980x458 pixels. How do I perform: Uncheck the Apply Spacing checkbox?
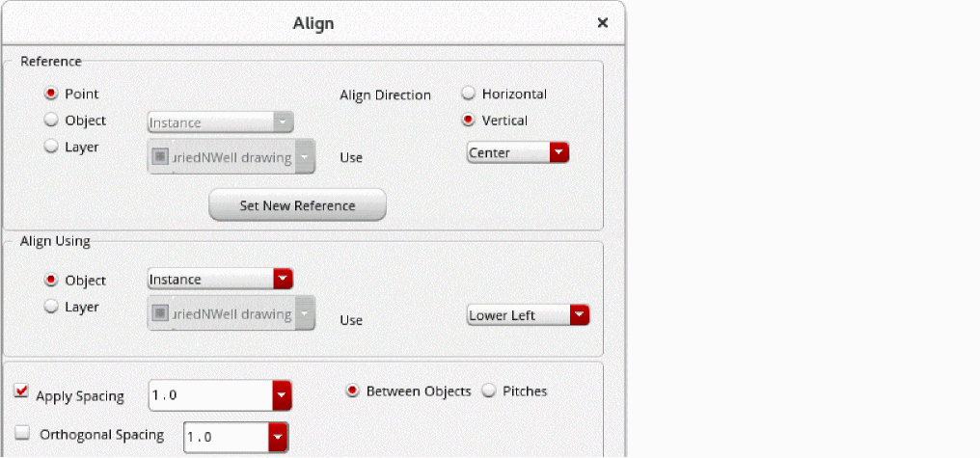[x=21, y=391]
